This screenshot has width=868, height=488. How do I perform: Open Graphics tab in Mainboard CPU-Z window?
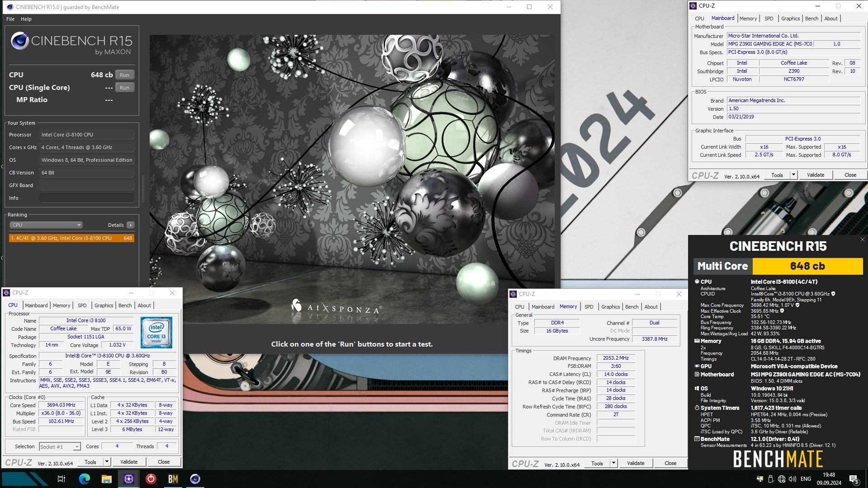click(x=790, y=19)
